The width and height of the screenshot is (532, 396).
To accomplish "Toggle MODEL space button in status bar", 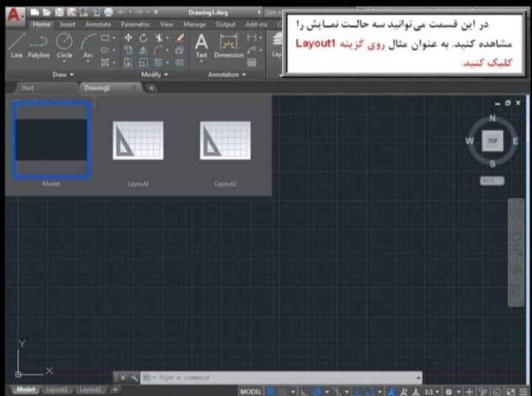I will tap(251, 391).
